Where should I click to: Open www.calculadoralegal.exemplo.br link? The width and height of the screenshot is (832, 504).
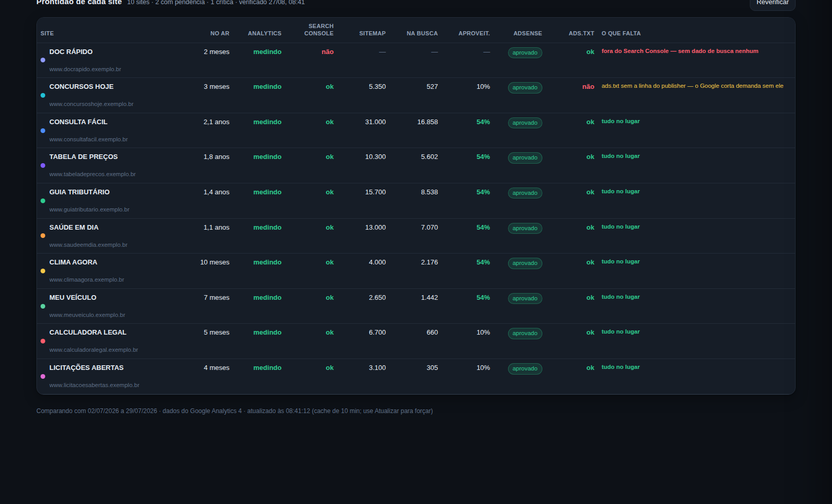click(x=94, y=350)
